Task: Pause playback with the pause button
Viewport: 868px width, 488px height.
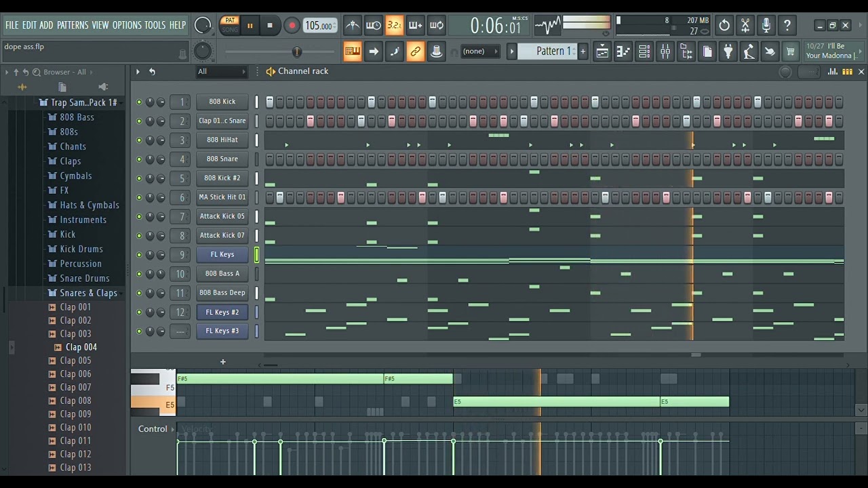Action: tap(250, 26)
